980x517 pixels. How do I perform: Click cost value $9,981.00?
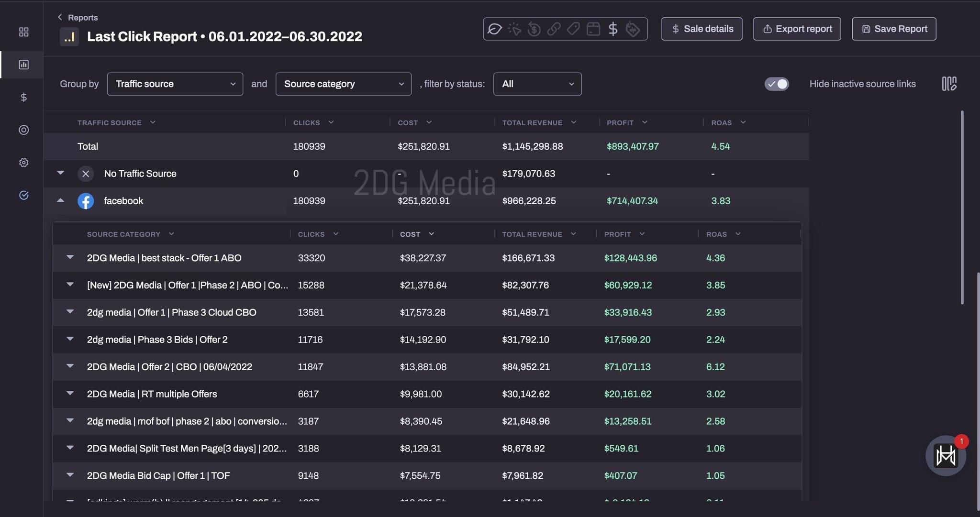tap(421, 394)
